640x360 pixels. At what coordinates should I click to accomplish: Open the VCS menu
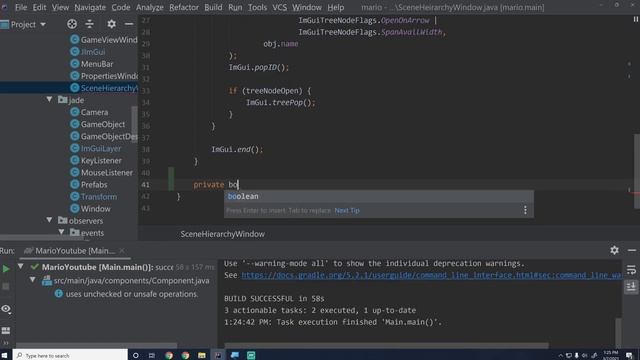tap(279, 7)
